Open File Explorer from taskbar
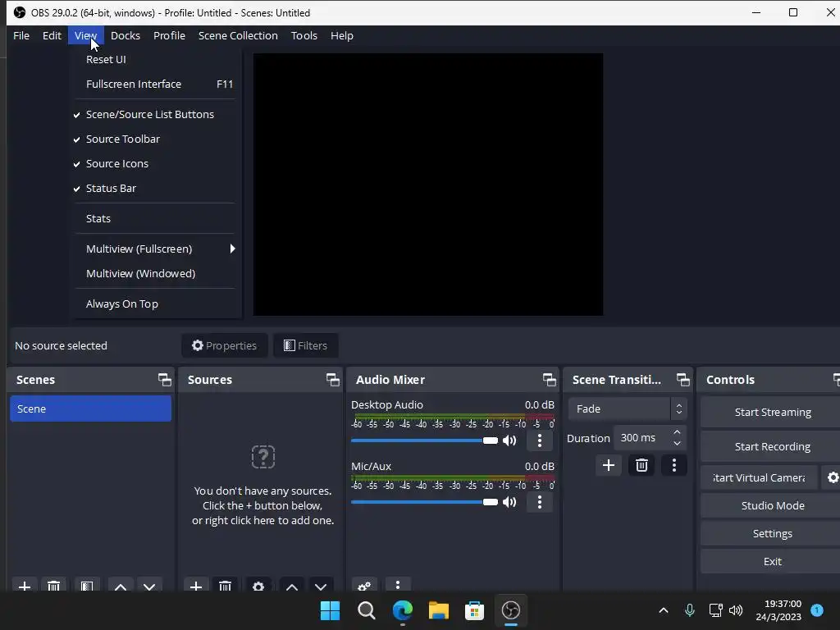The height and width of the screenshot is (630, 840). click(438, 610)
